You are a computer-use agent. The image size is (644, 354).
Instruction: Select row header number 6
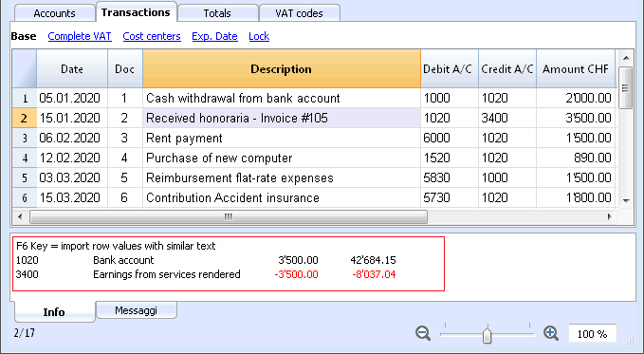[25, 197]
